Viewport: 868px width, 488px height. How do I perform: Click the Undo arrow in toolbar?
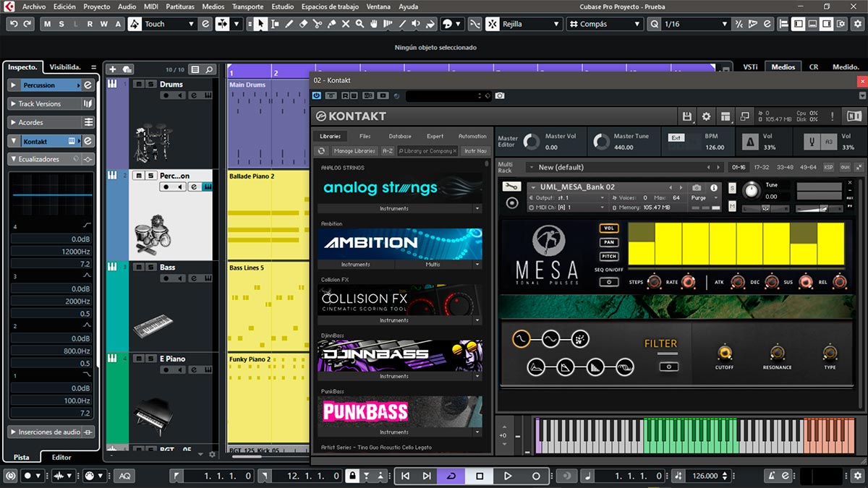coord(14,24)
